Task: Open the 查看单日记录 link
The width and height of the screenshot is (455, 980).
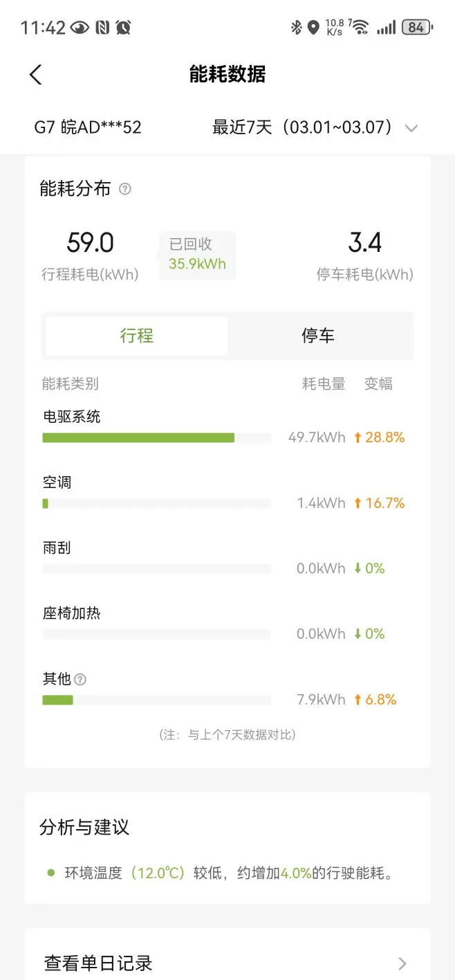Action: (x=98, y=963)
